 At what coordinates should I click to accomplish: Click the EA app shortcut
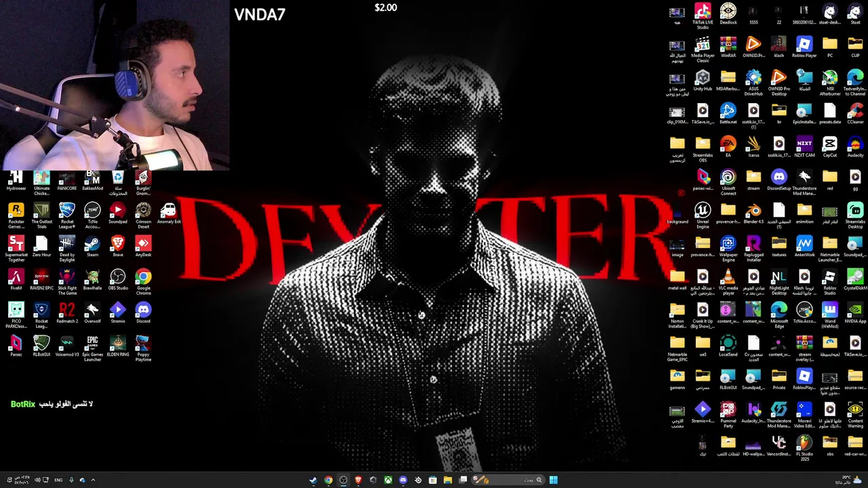pos(728,147)
